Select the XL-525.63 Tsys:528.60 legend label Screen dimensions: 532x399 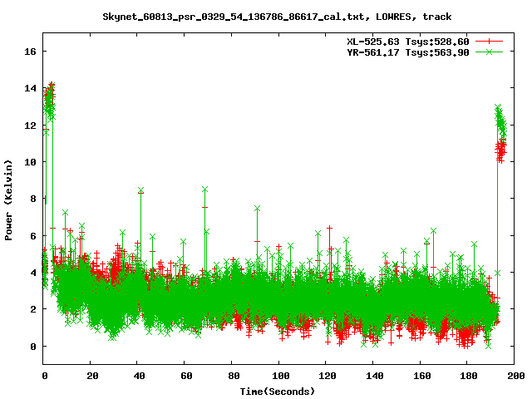point(408,42)
